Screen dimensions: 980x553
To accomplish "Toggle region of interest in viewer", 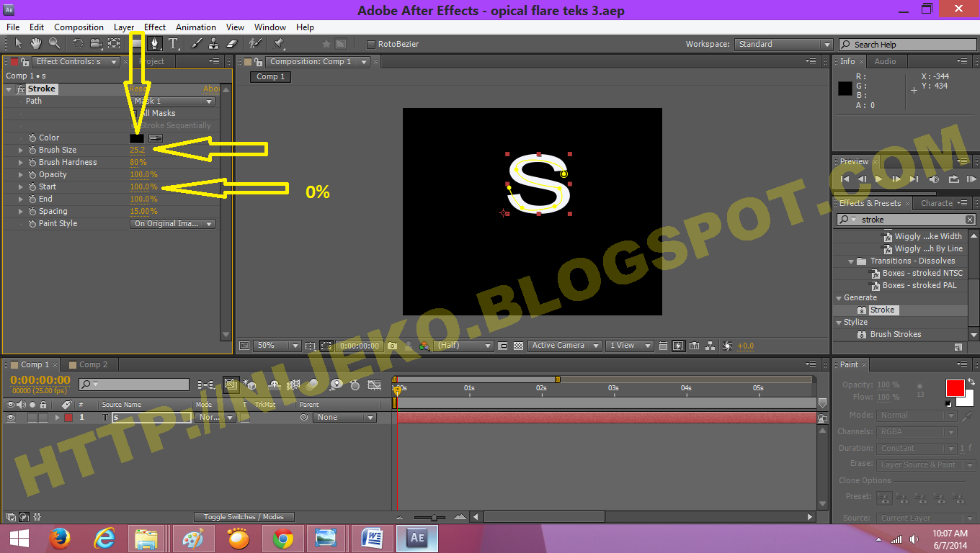I will click(502, 346).
